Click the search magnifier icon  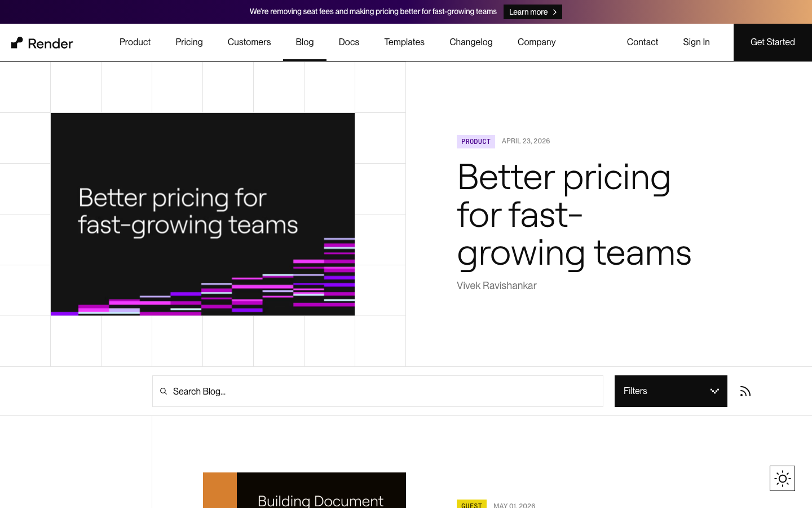[164, 391]
